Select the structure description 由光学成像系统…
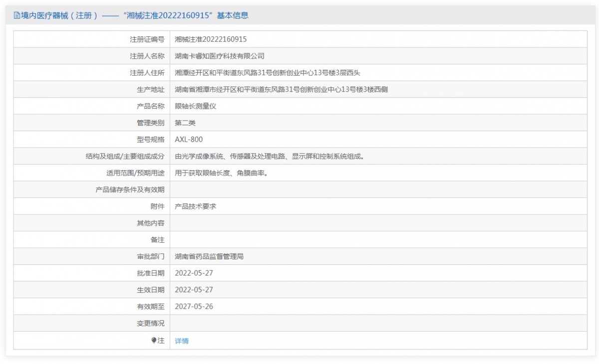599x364 pixels. coord(270,157)
